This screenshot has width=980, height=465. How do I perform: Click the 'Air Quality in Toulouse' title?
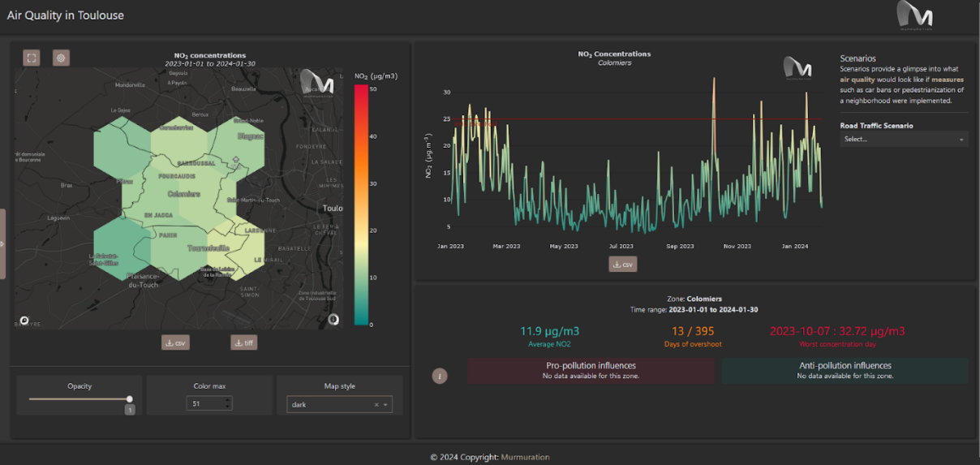(x=66, y=15)
